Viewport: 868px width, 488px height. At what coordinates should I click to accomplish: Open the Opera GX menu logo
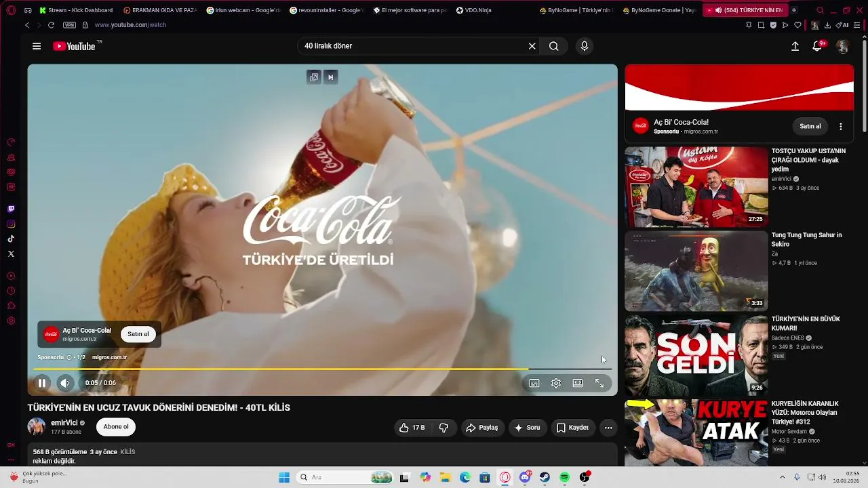point(11,10)
